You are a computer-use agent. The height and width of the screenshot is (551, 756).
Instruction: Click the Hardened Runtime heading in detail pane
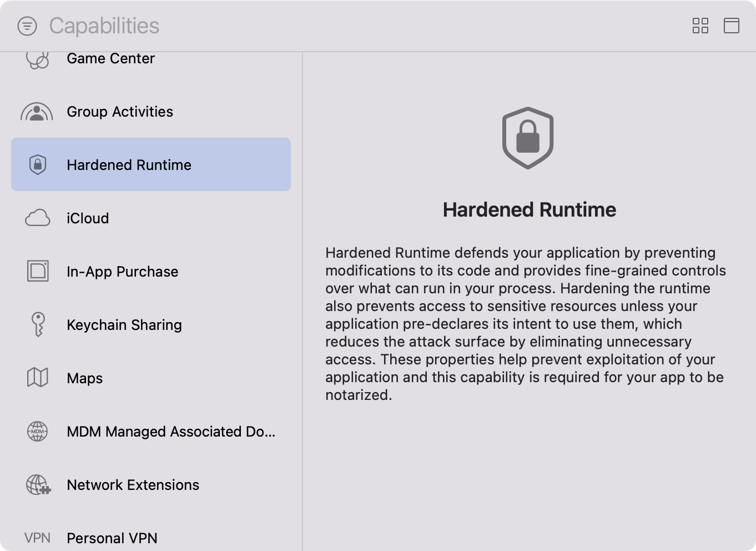coord(530,209)
